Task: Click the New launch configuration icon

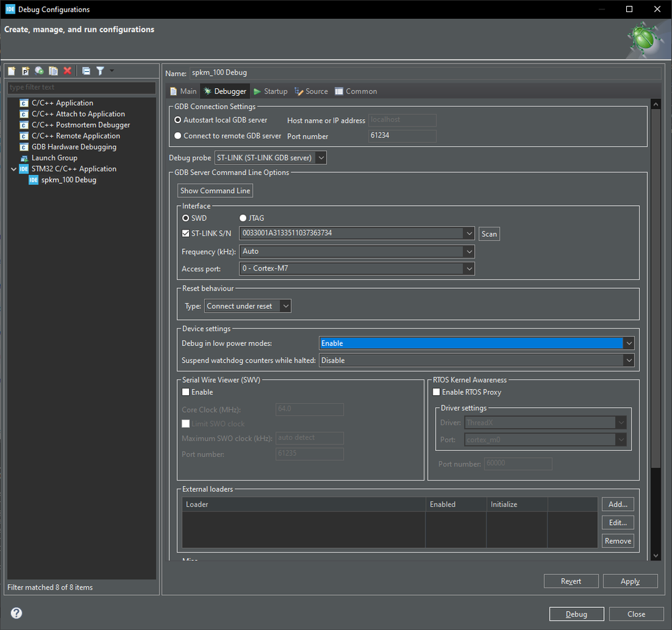Action: [x=11, y=71]
